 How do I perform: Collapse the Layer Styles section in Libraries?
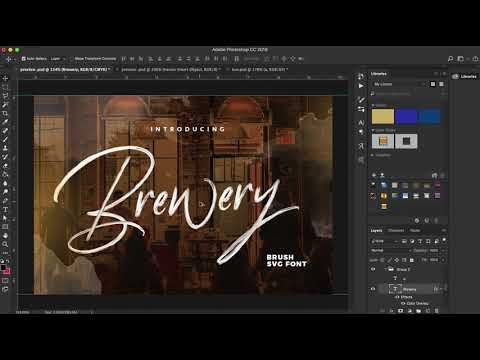(373, 130)
